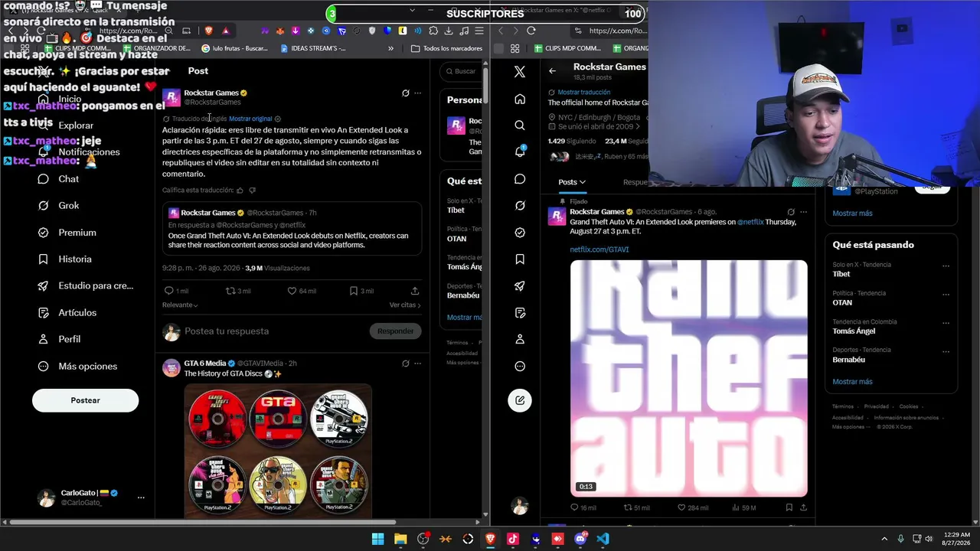Repost the Rockstar post with 3 mil reposts
The image size is (980, 551).
pyautogui.click(x=230, y=291)
